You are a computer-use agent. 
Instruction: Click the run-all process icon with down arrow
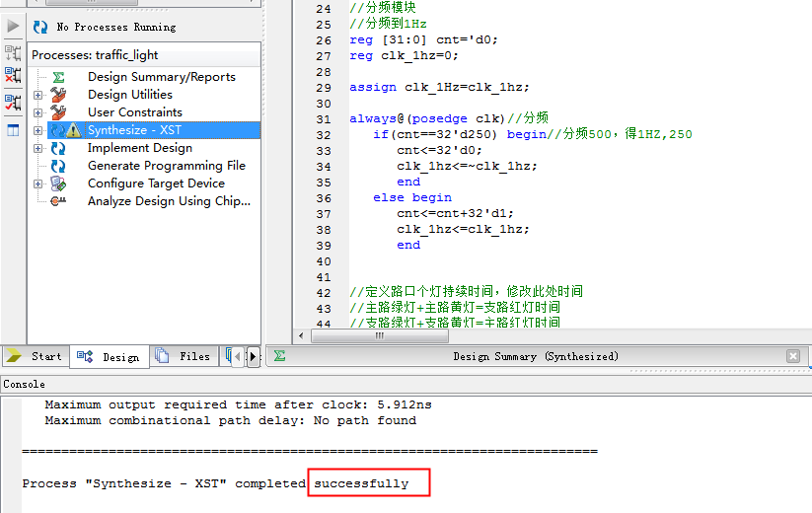tap(13, 53)
